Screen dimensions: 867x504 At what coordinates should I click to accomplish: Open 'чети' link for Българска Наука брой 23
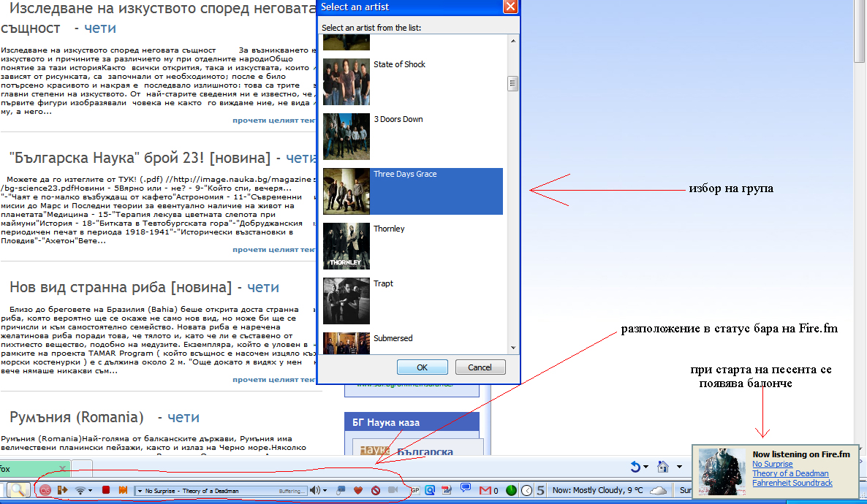[x=300, y=158]
